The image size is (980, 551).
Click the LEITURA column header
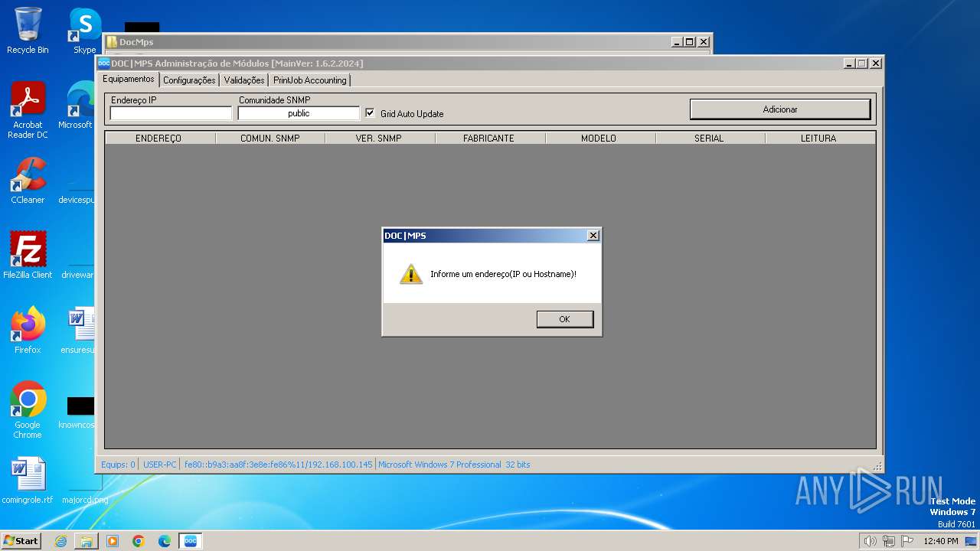click(x=820, y=139)
